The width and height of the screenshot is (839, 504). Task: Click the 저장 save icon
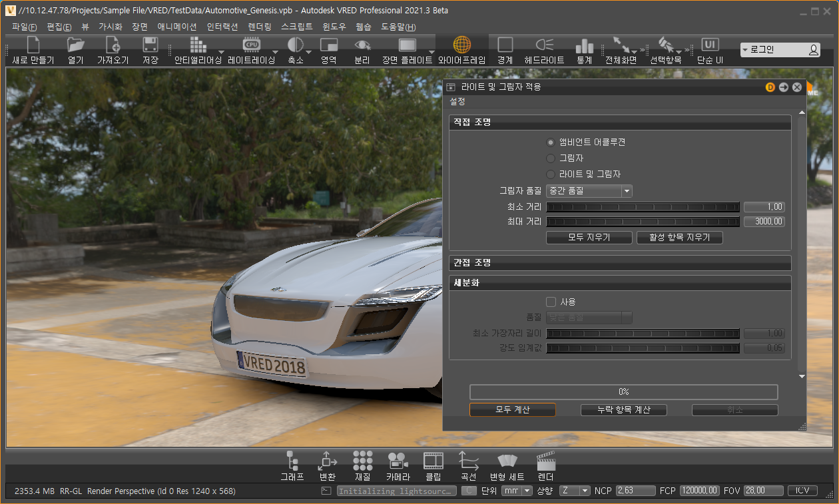[x=150, y=50]
